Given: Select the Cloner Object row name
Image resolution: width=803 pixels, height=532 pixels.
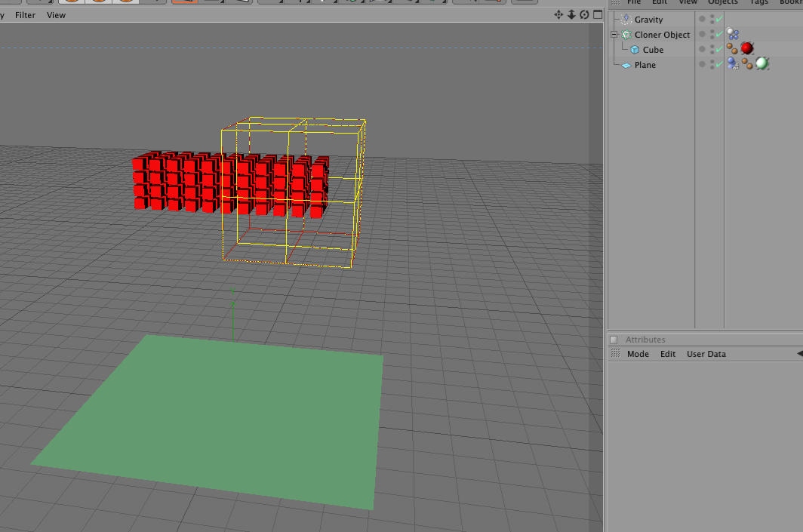Looking at the screenshot, I should pyautogui.click(x=662, y=35).
